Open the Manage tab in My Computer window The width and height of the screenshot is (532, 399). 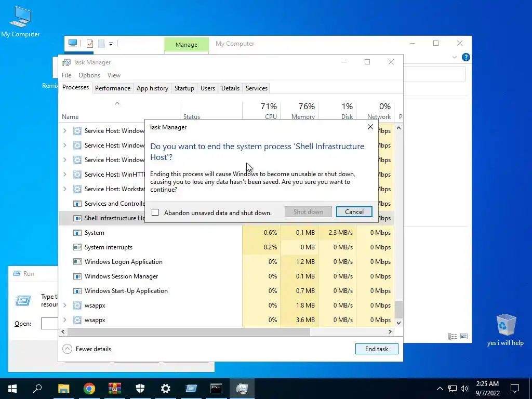click(187, 45)
